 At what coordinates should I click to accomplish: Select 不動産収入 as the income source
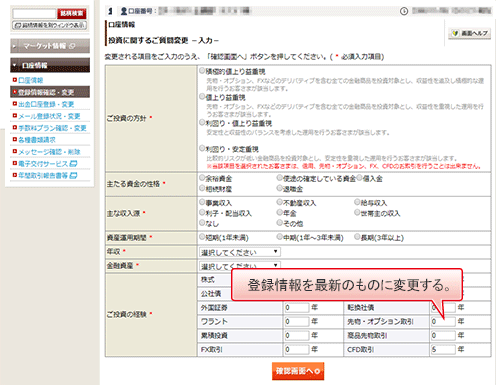click(x=280, y=202)
